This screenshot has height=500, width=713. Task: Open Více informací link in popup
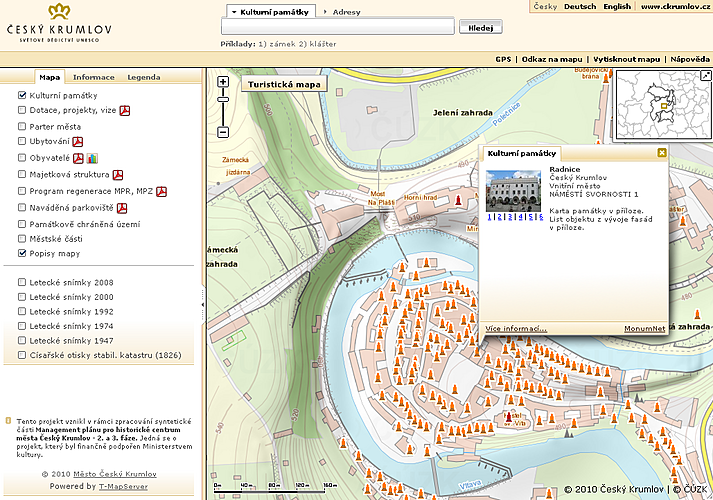click(516, 329)
